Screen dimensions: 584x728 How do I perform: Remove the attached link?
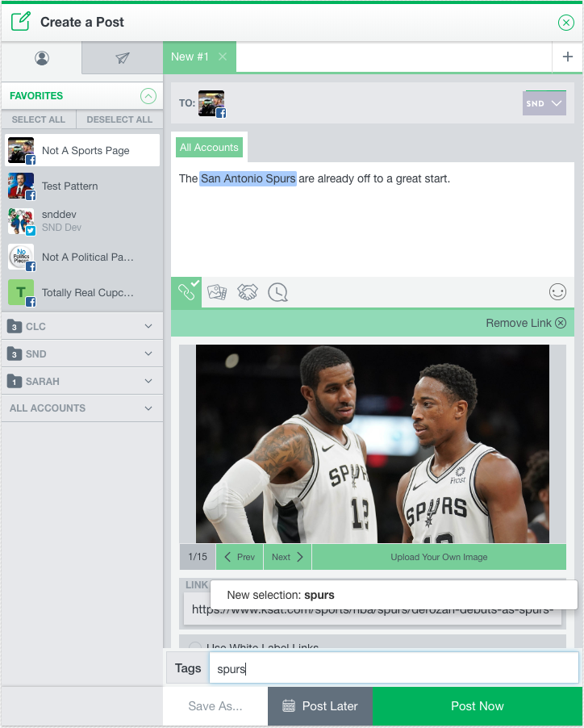[526, 323]
